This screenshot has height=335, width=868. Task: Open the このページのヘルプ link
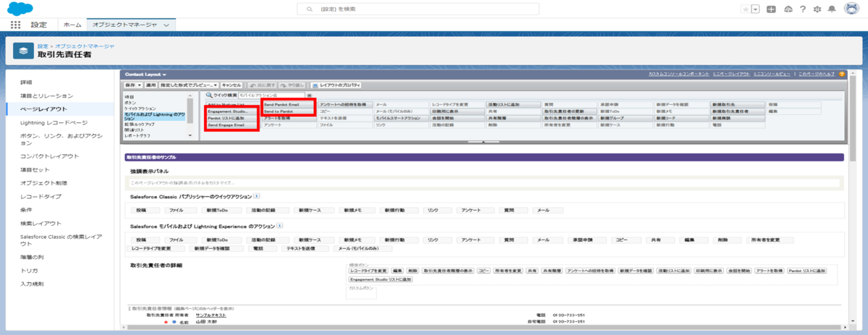(816, 75)
